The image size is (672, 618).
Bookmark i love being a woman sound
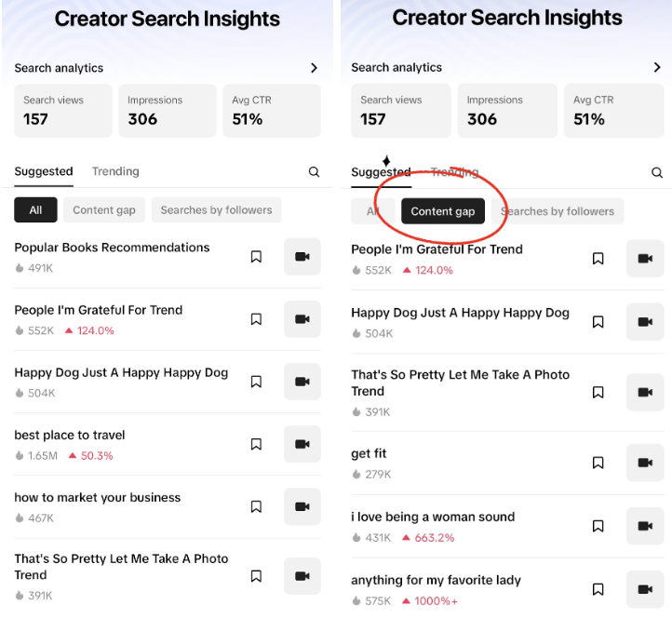pyautogui.click(x=598, y=526)
